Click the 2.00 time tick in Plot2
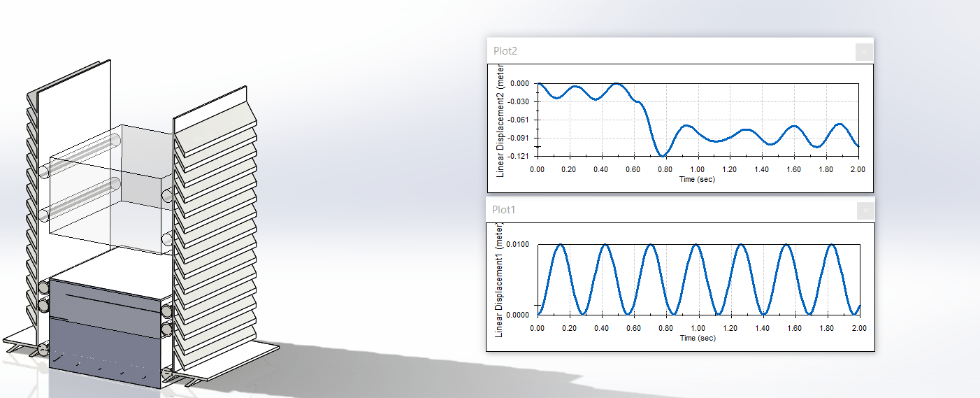 858,169
